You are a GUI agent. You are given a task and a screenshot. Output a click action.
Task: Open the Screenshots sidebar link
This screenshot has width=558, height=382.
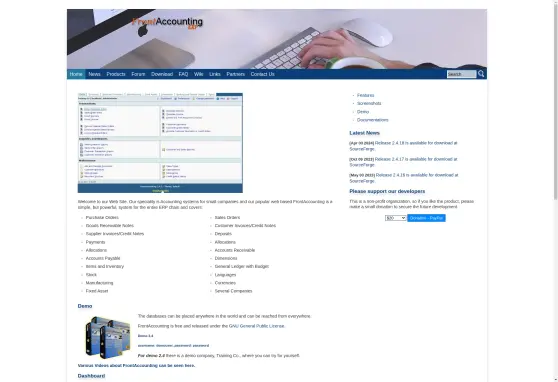click(x=369, y=103)
